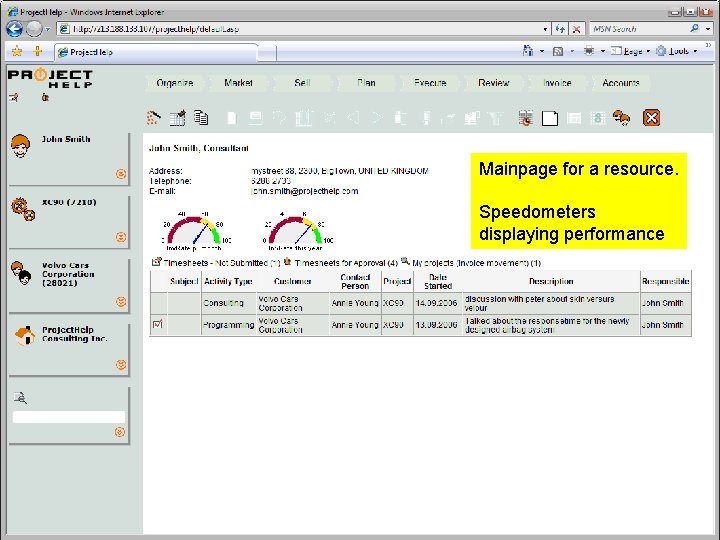Click the grid icon showing number 8
The height and width of the screenshot is (540, 720).
(598, 118)
